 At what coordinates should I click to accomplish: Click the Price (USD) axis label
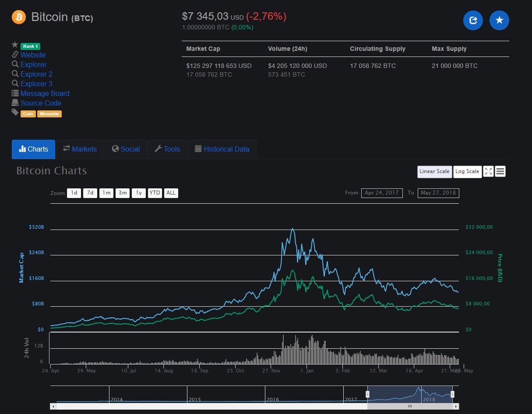[500, 268]
